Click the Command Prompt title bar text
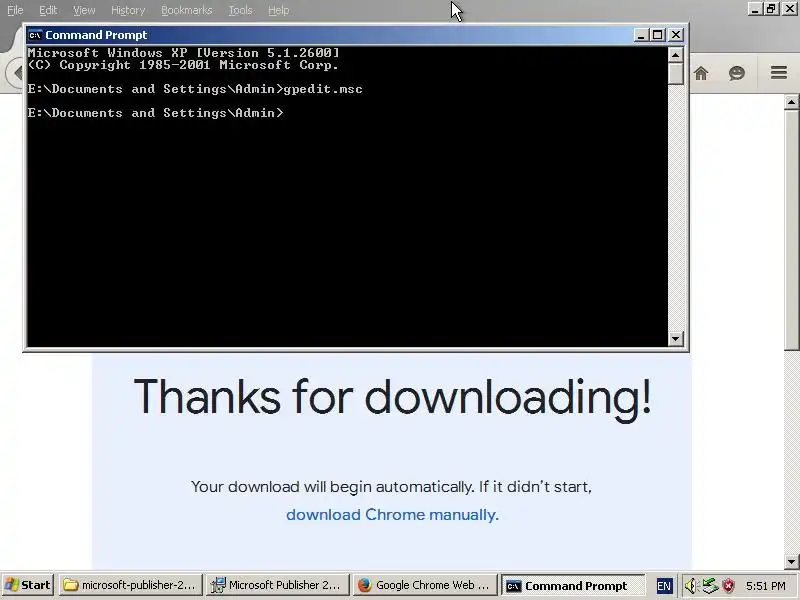Viewport: 800px width, 600px height. (x=96, y=35)
